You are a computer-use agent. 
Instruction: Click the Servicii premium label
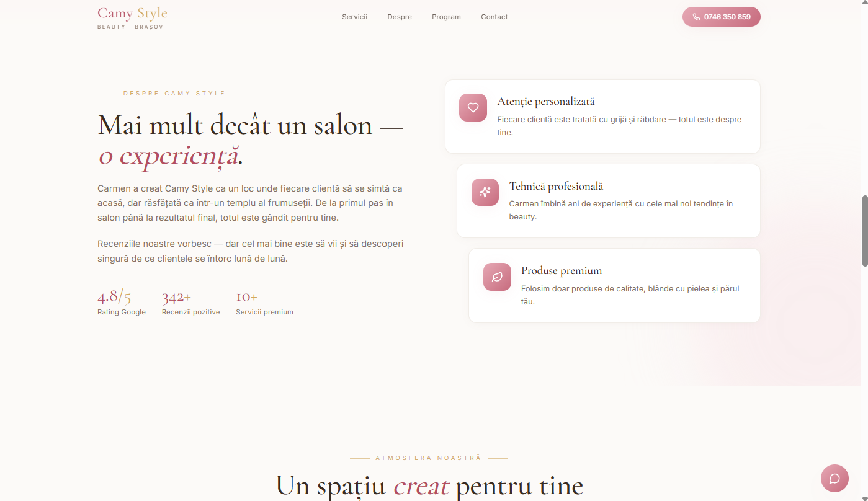(x=264, y=312)
